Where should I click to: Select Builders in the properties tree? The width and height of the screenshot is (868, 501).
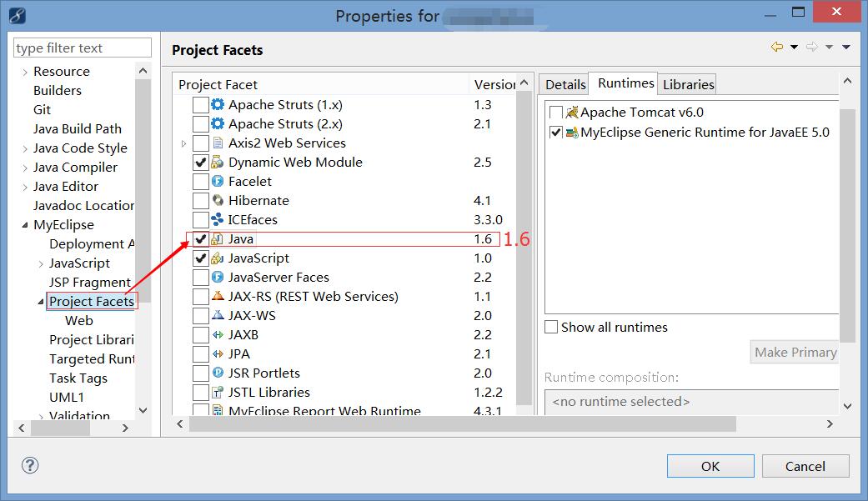(x=57, y=91)
